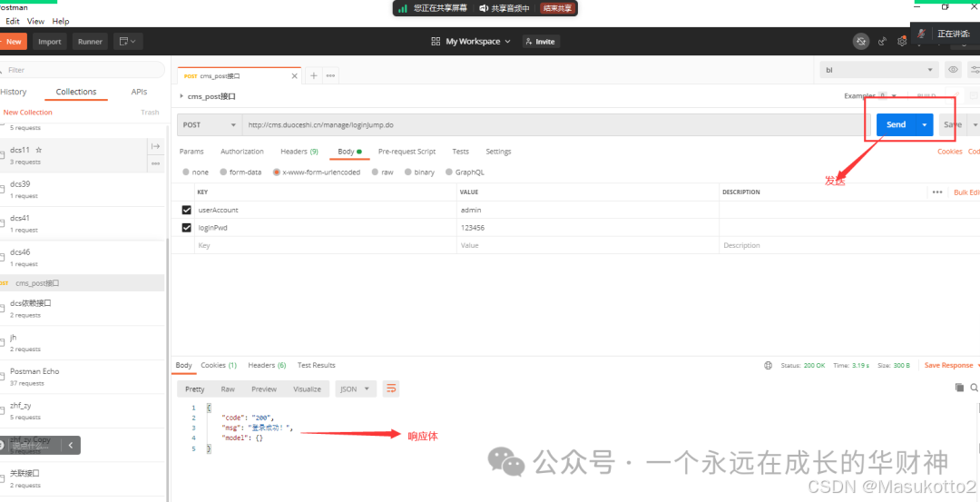Switch response view to Visualize
The image size is (980, 502).
pyautogui.click(x=307, y=389)
